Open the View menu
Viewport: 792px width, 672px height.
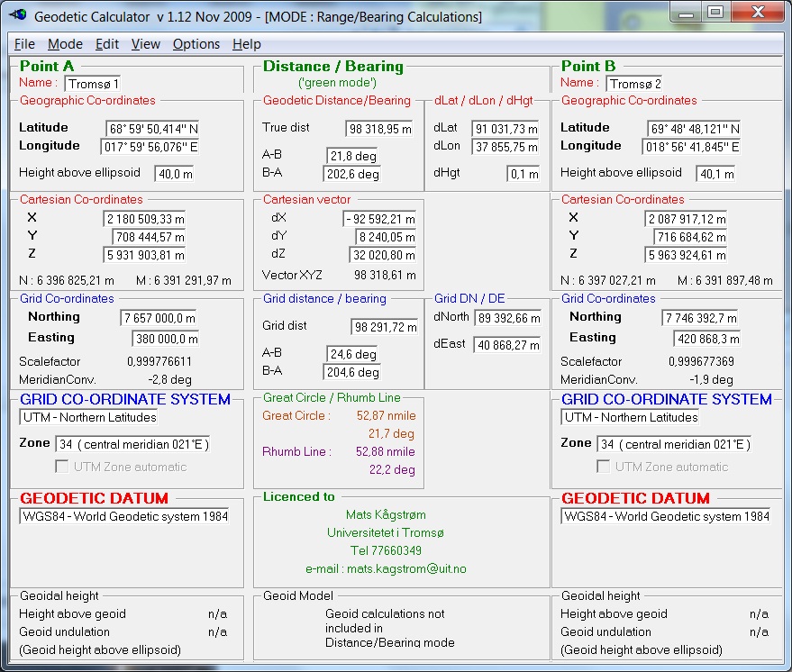tap(145, 43)
